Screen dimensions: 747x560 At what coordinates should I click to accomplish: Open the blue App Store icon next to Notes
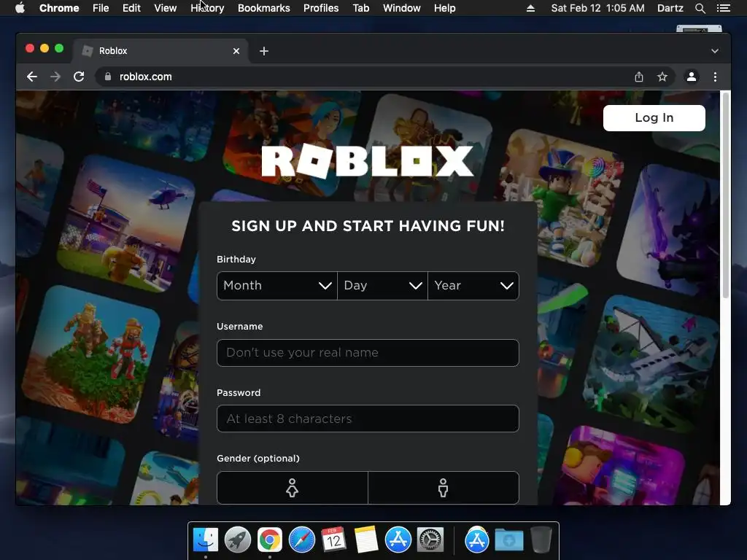click(398, 540)
